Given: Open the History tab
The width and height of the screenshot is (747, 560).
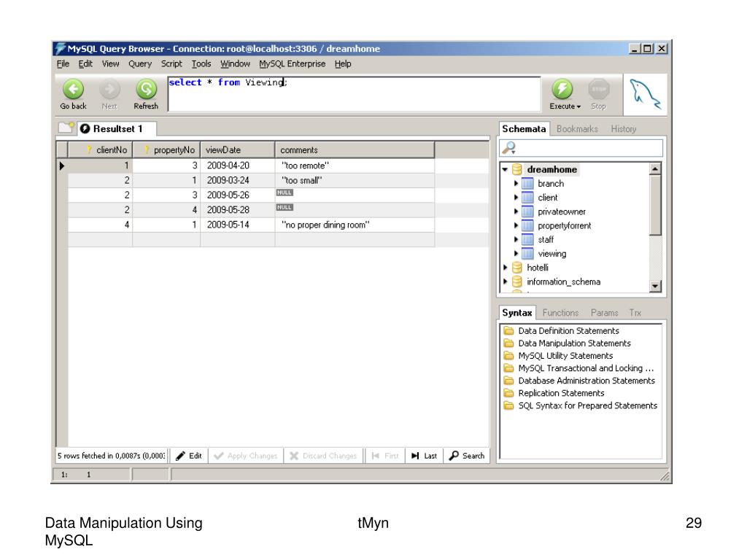Looking at the screenshot, I should (x=624, y=129).
